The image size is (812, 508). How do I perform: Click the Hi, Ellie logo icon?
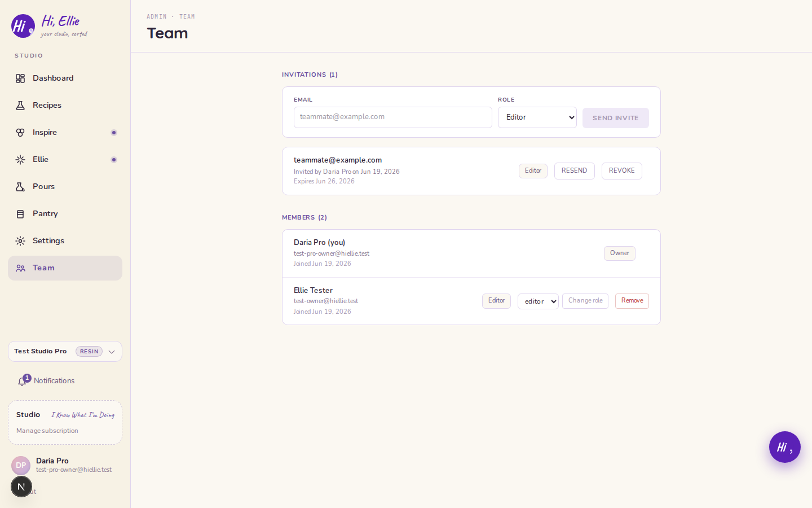coord(23,26)
